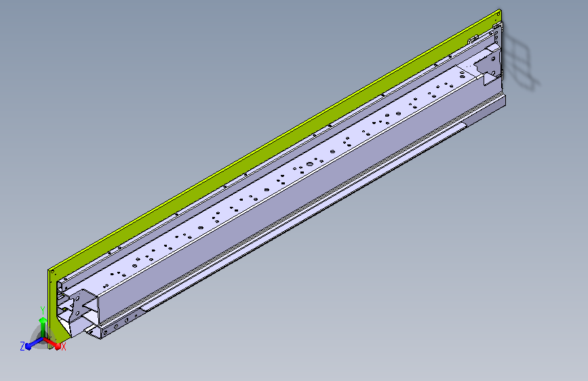Click the blue Z axis arrow
The height and width of the screenshot is (381, 588).
pyautogui.click(x=34, y=343)
